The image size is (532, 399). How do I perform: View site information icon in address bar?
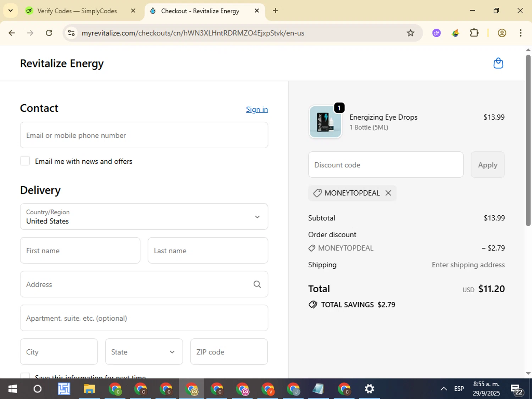(x=71, y=33)
